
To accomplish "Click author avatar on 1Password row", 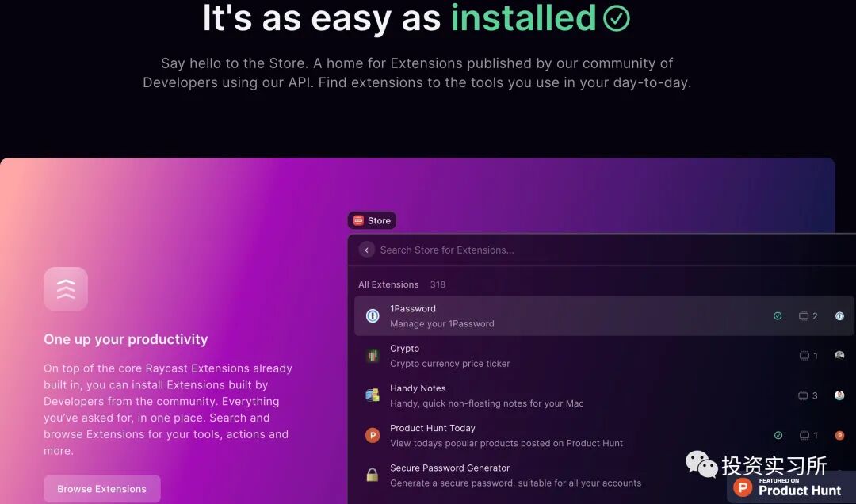I will (x=839, y=315).
